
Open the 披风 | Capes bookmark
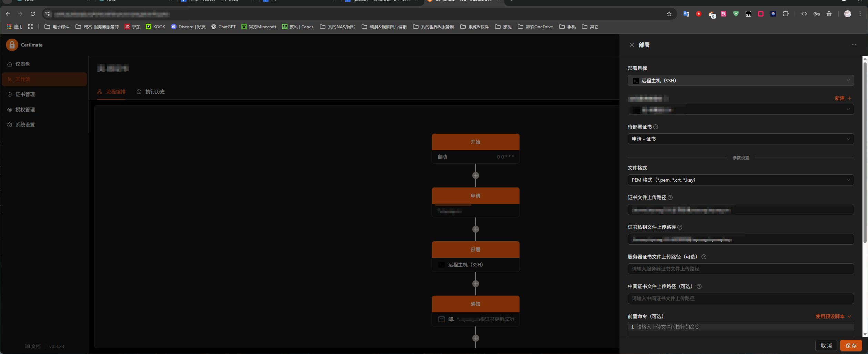click(298, 27)
